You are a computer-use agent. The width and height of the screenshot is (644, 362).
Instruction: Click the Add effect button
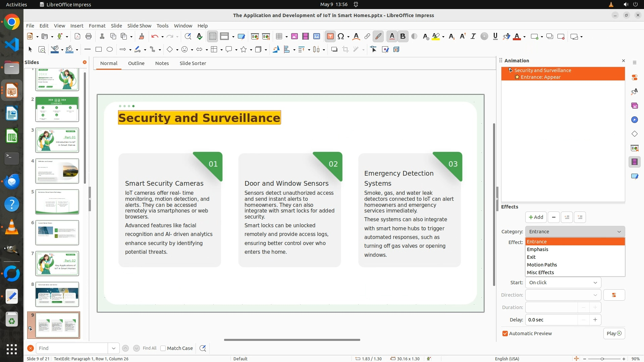(536, 217)
